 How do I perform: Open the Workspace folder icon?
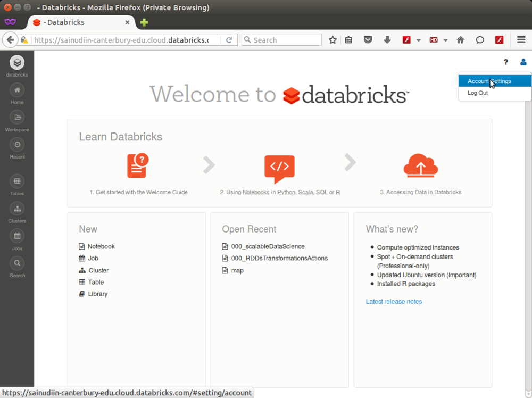[17, 118]
